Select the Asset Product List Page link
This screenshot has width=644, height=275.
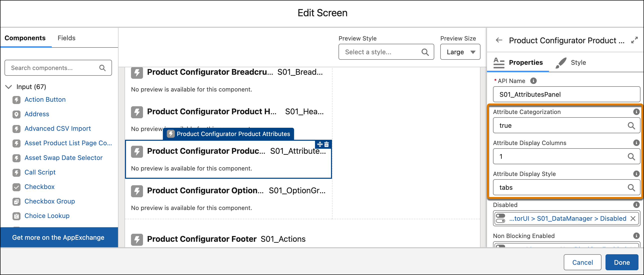(68, 143)
